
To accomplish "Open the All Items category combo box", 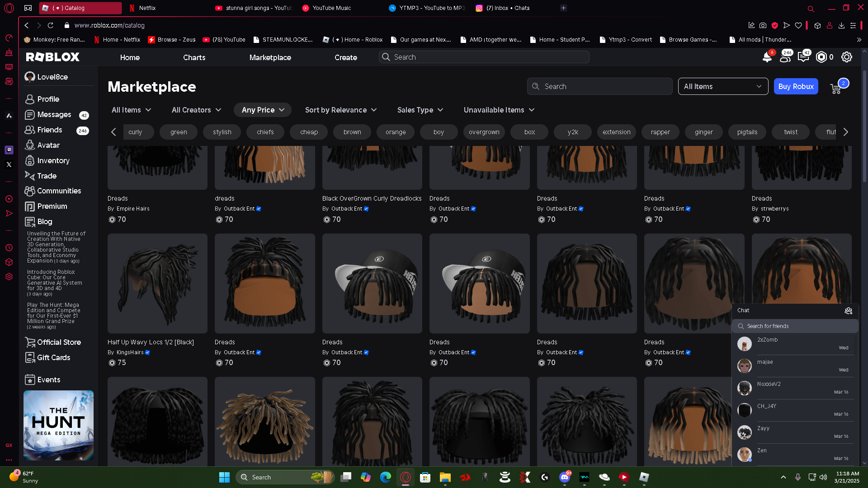I will coord(722,86).
